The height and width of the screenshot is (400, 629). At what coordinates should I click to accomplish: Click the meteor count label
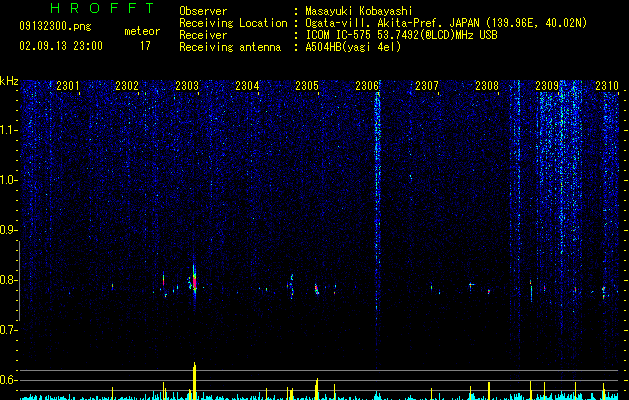click(x=142, y=31)
